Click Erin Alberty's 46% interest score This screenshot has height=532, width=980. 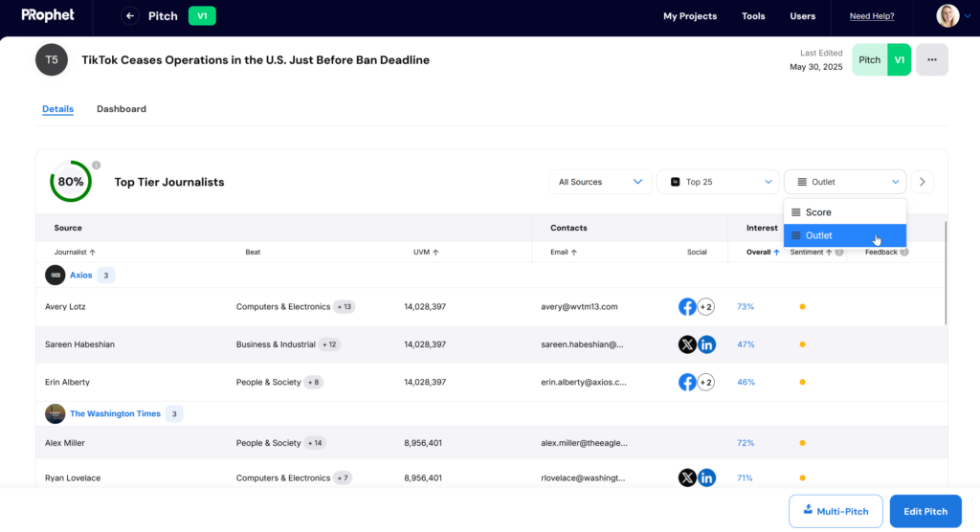746,382
